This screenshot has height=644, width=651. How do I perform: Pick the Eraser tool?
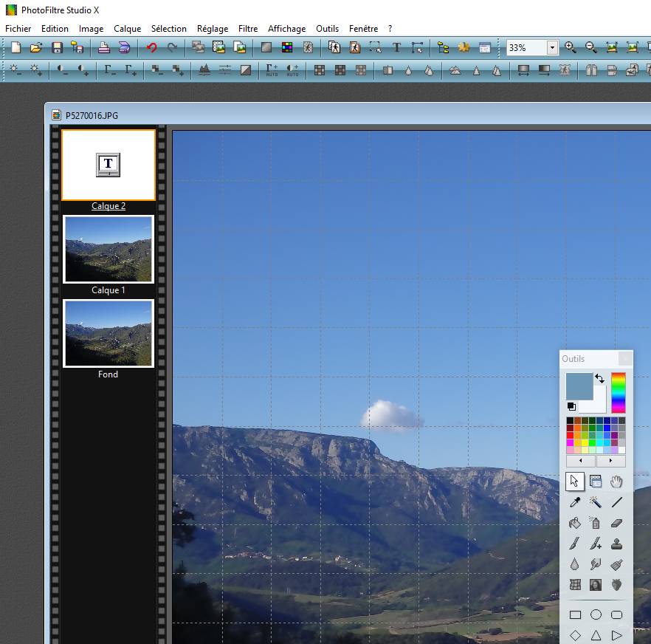coord(617,523)
